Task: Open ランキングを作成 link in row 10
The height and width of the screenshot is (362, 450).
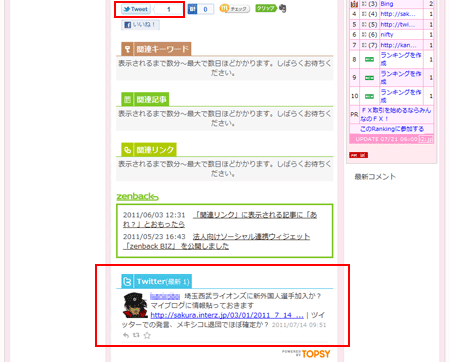Action: tap(401, 96)
